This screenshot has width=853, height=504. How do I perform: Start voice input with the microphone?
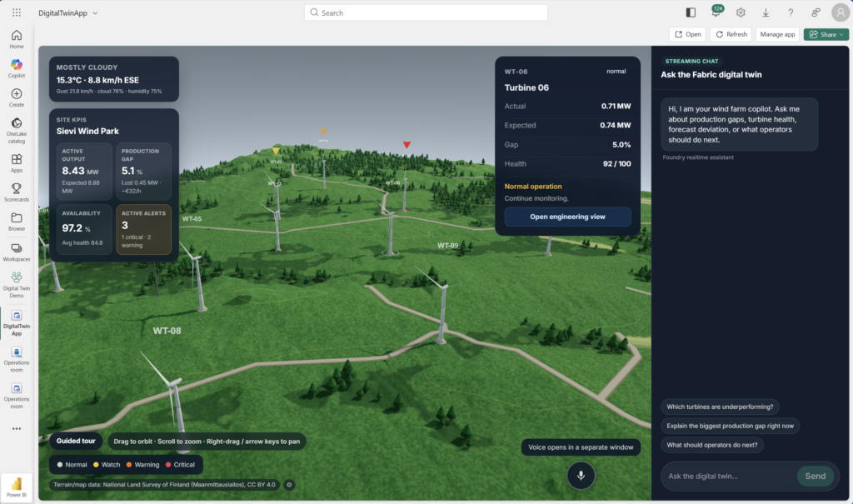581,475
